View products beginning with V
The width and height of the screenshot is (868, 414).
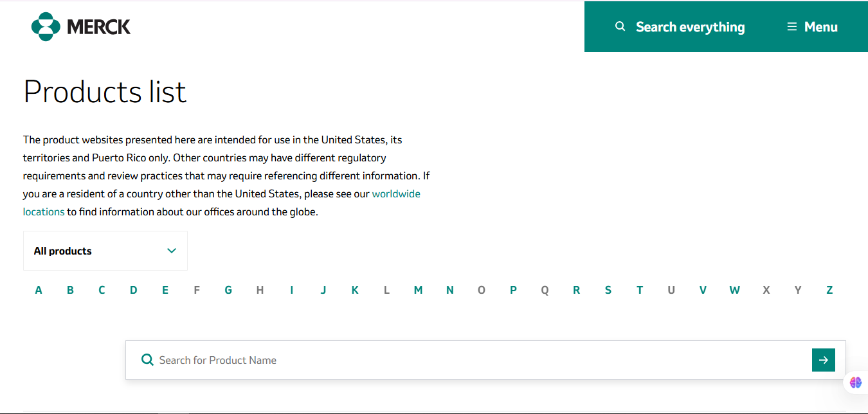[x=703, y=290]
